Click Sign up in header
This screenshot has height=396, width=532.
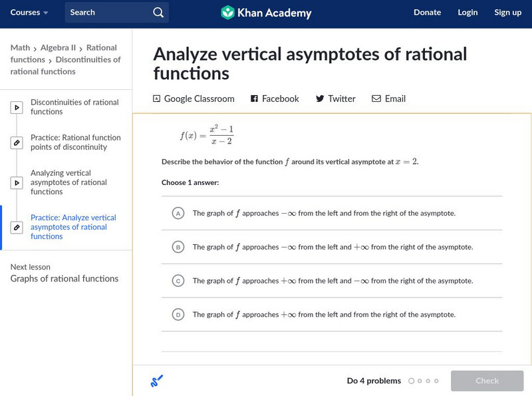click(x=507, y=13)
